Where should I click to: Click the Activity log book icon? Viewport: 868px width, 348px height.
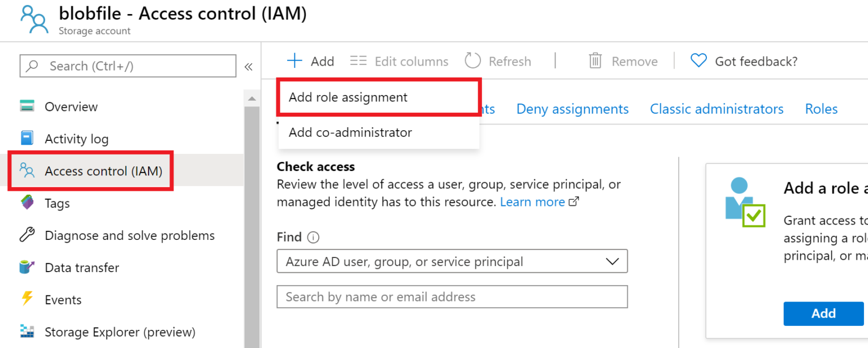(27, 139)
